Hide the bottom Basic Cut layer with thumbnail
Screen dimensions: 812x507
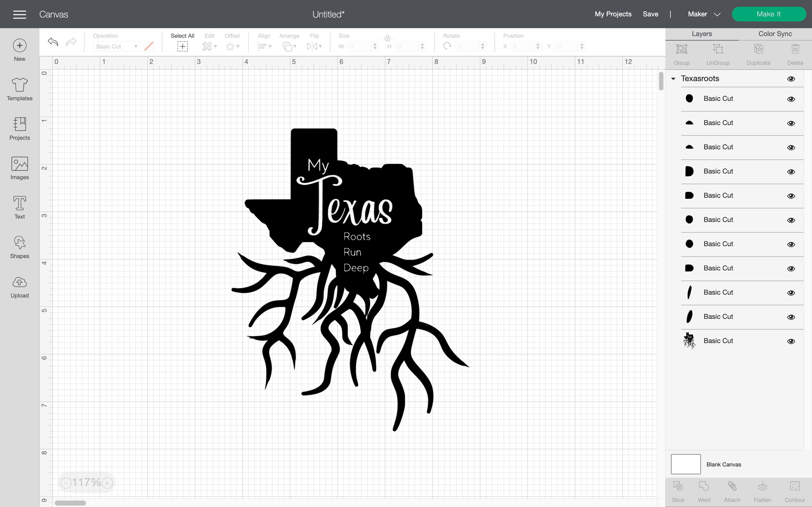coord(791,341)
